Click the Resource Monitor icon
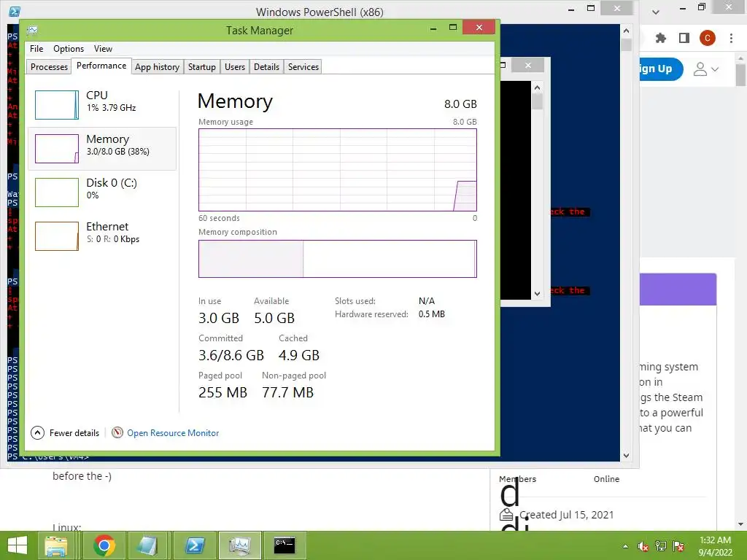The width and height of the screenshot is (747, 560). [x=117, y=432]
